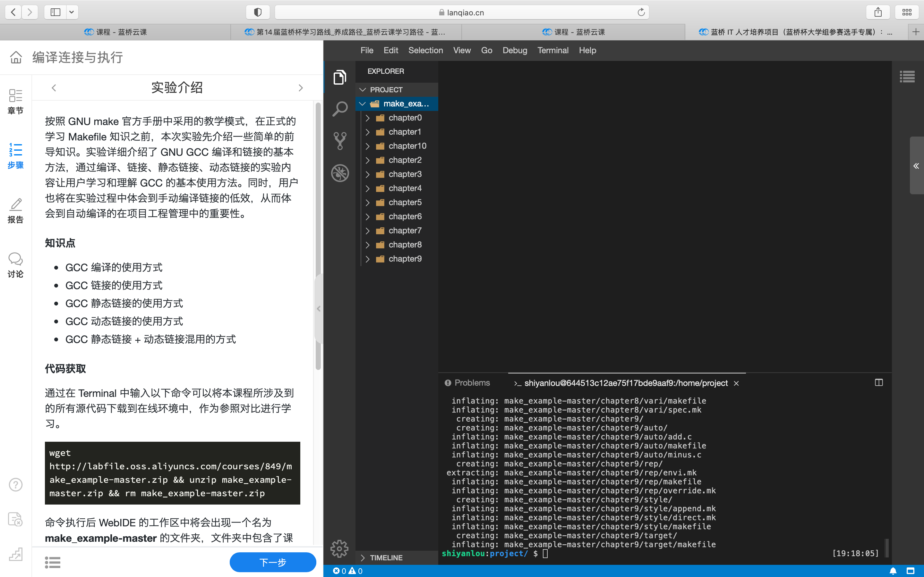The width and height of the screenshot is (924, 577).
Task: Expand the TIMELINE section
Action: 386,557
